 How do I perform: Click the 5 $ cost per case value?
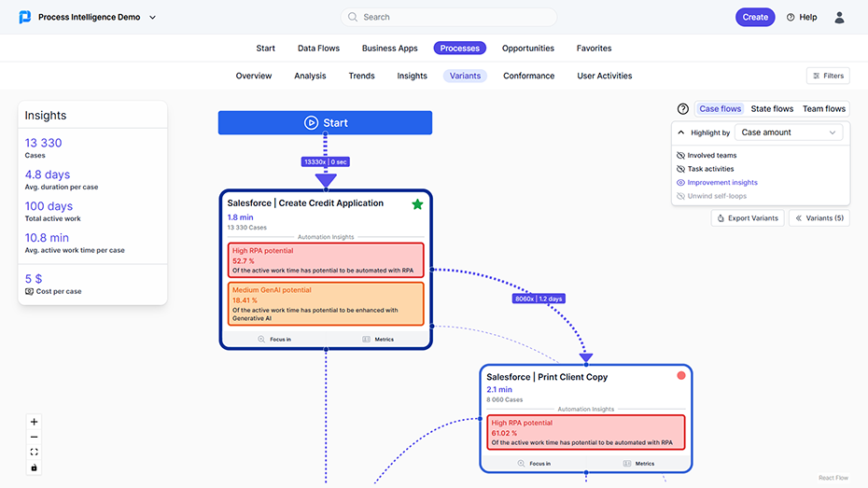tap(34, 279)
